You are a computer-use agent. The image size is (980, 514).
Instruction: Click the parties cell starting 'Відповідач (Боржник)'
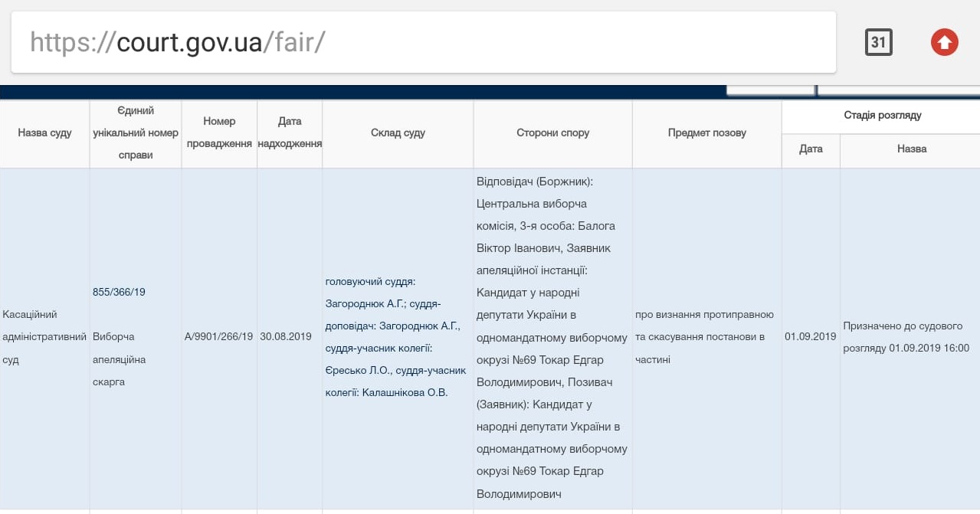pos(552,338)
